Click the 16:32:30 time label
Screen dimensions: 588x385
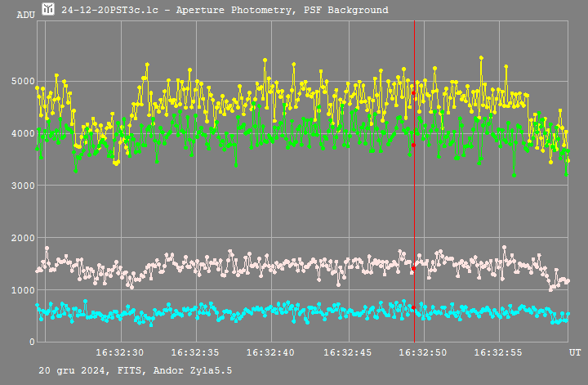click(x=119, y=353)
